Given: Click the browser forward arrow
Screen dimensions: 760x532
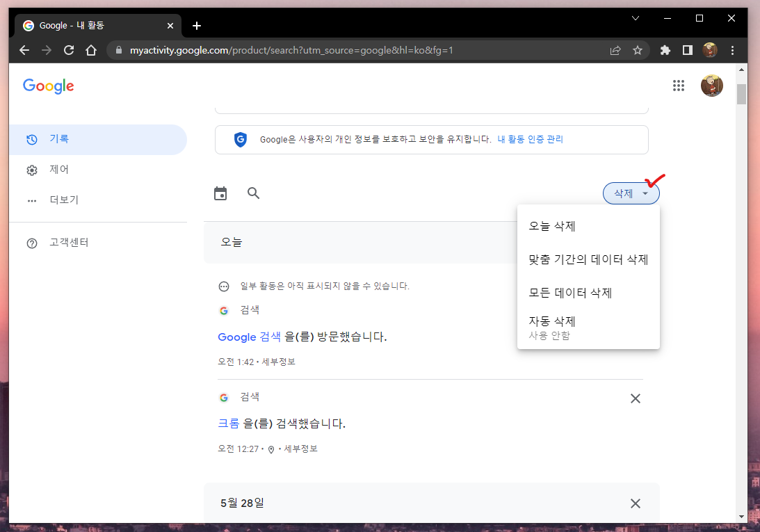Looking at the screenshot, I should pos(47,50).
